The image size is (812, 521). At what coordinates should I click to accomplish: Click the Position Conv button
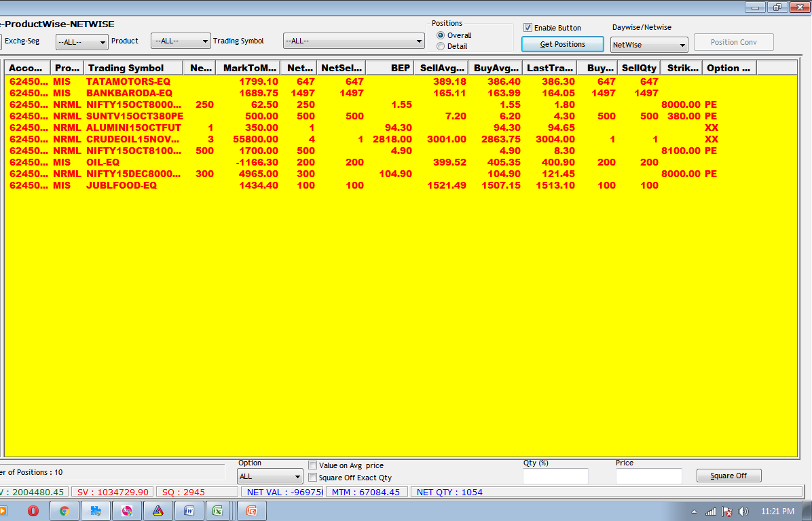(x=733, y=42)
